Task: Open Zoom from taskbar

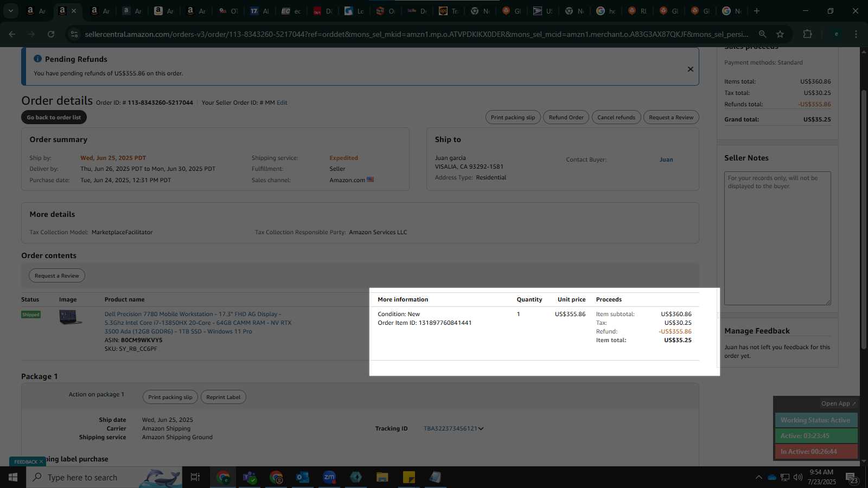Action: [x=329, y=477]
